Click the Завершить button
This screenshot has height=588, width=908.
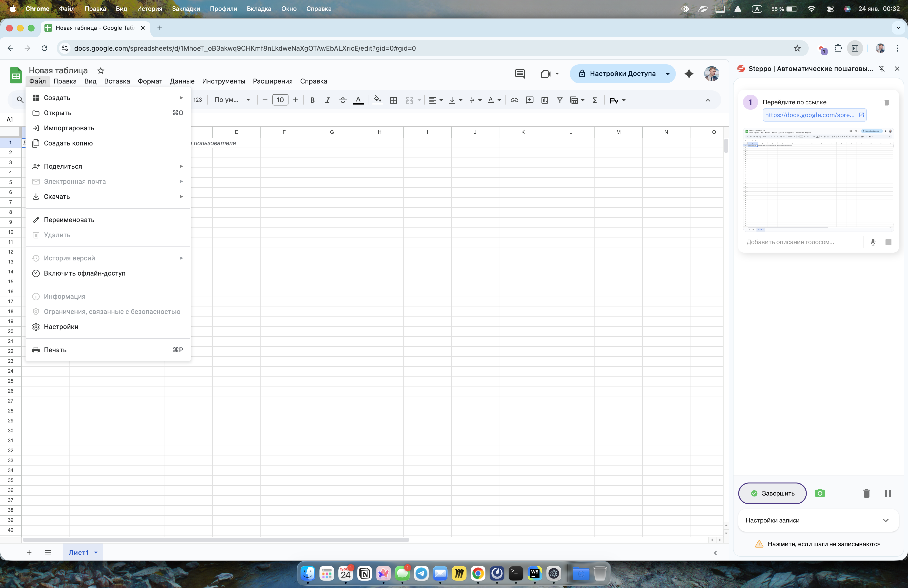point(772,493)
